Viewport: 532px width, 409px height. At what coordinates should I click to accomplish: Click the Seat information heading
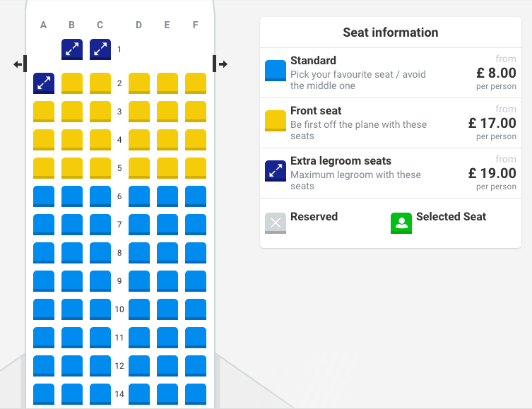[x=391, y=32]
